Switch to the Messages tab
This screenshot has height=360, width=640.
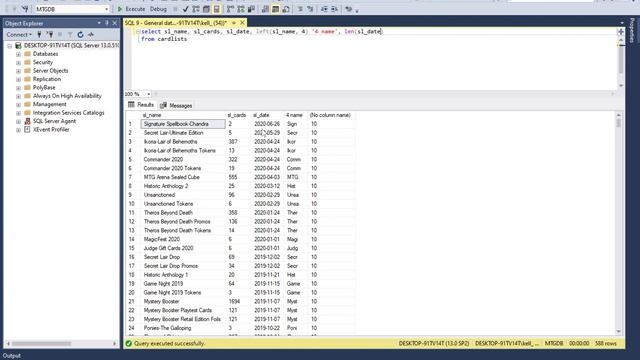coord(176,105)
